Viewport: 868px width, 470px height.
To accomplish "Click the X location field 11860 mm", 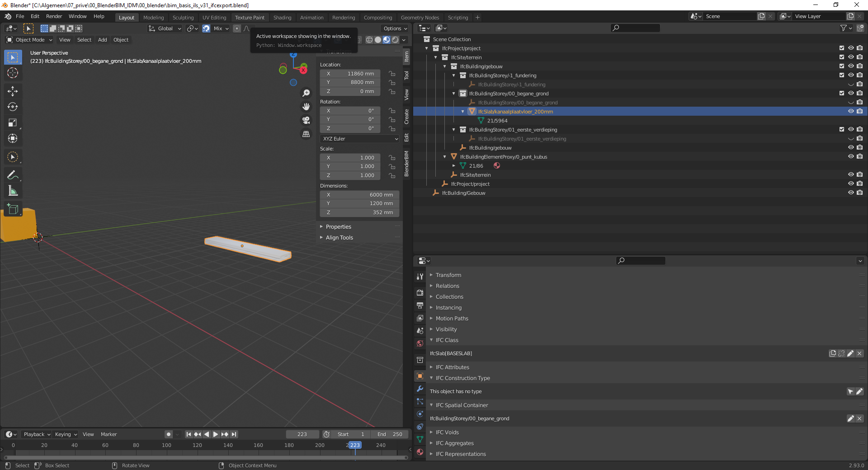I will point(350,74).
